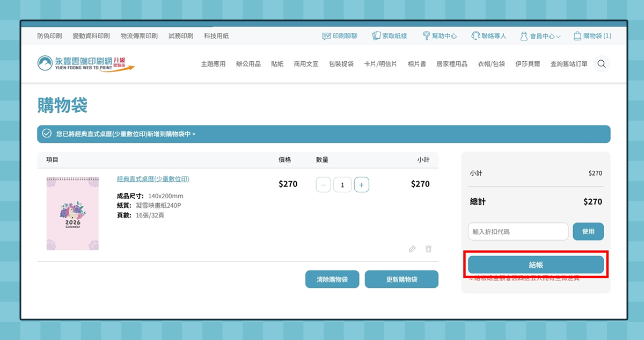Click the 凝雪映畫紙240P paper text

pos(158,206)
